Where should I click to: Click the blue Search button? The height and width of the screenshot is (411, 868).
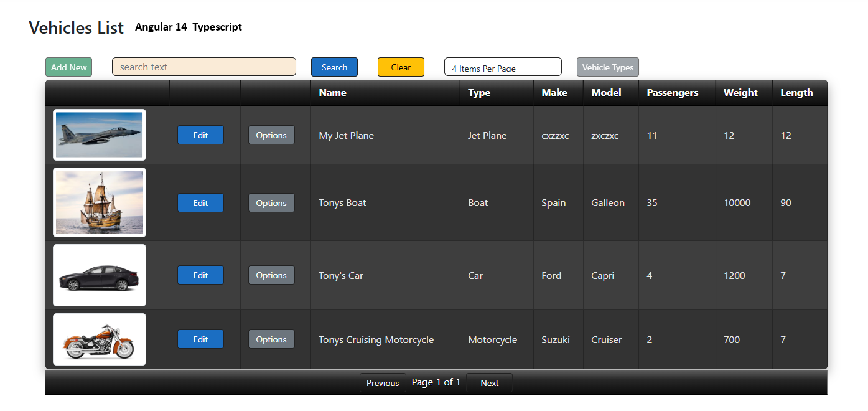pyautogui.click(x=334, y=67)
